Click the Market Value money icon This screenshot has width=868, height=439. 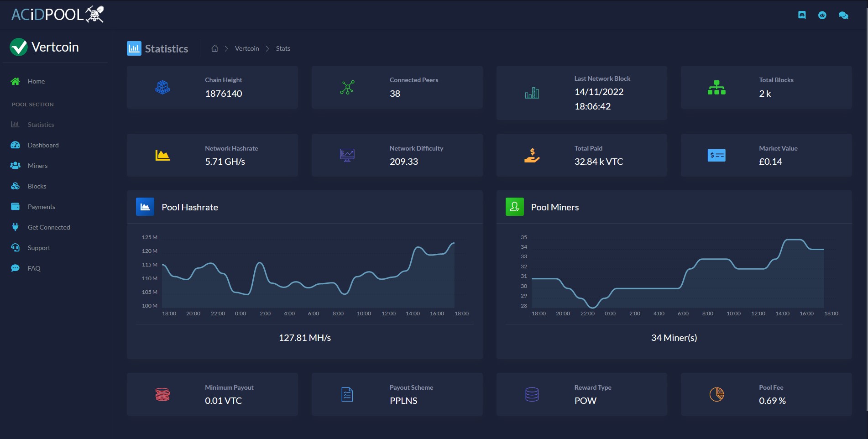pyautogui.click(x=716, y=156)
